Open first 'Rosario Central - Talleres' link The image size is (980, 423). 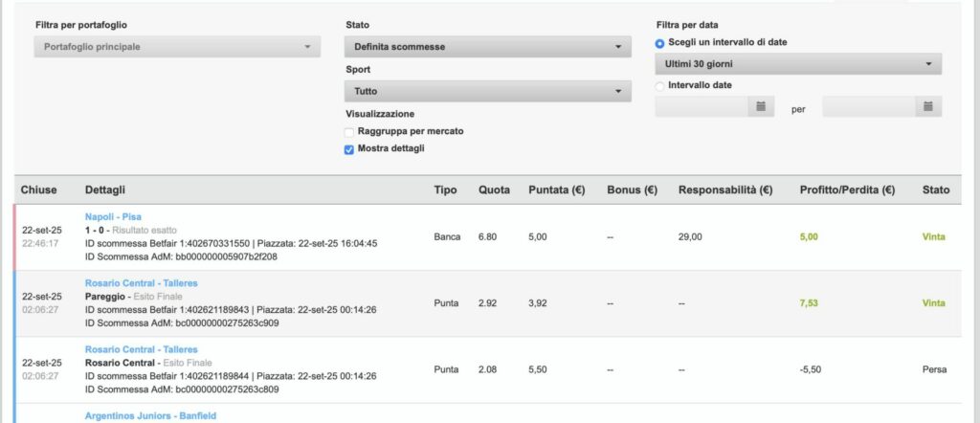(x=141, y=283)
